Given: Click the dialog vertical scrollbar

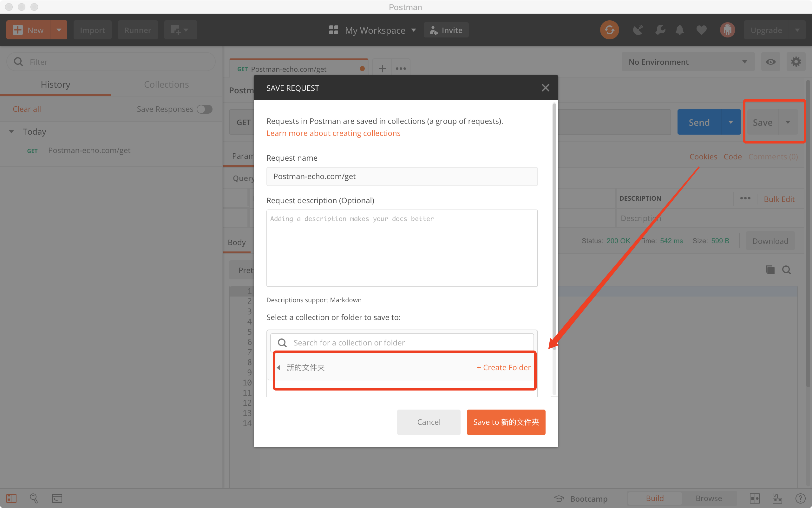Looking at the screenshot, I should (x=554, y=227).
